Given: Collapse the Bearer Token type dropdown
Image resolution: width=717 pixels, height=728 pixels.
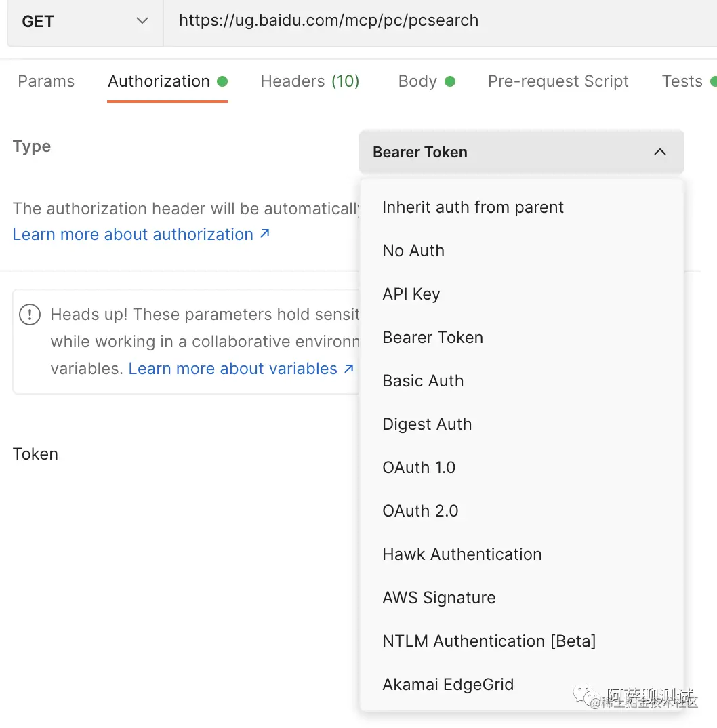Looking at the screenshot, I should coord(520,152).
